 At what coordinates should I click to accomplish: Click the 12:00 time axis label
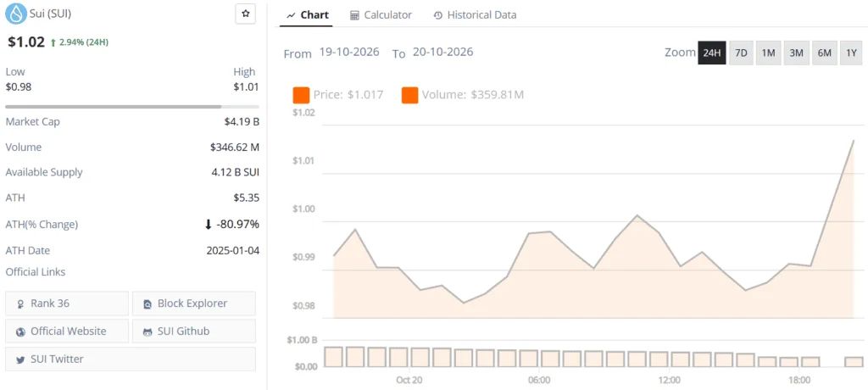tap(670, 381)
